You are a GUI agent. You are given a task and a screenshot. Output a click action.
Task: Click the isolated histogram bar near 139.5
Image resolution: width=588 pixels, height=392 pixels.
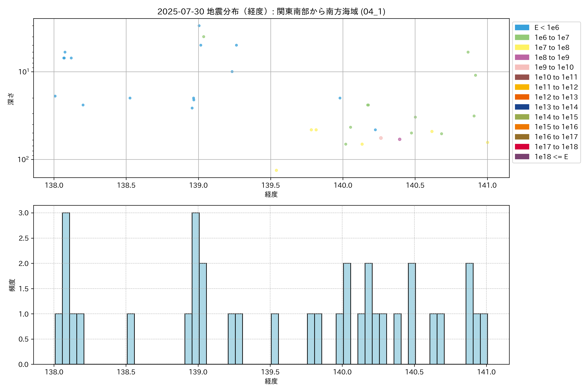[275, 339]
